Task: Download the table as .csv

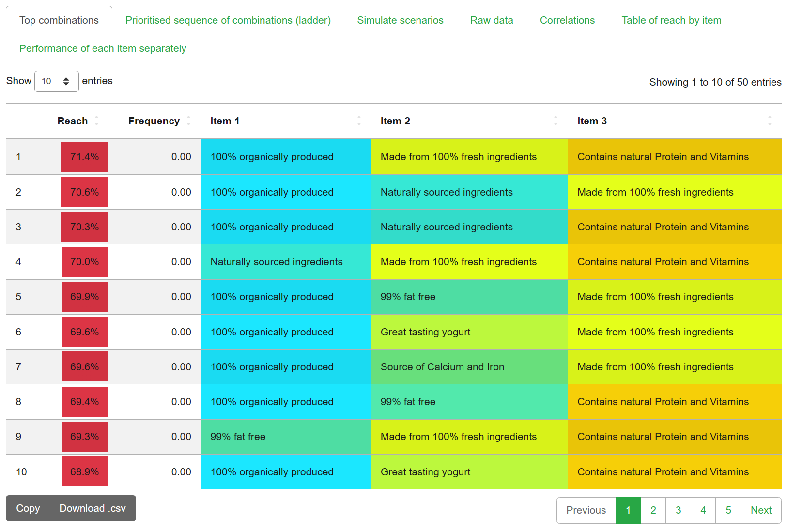Action: point(93,508)
